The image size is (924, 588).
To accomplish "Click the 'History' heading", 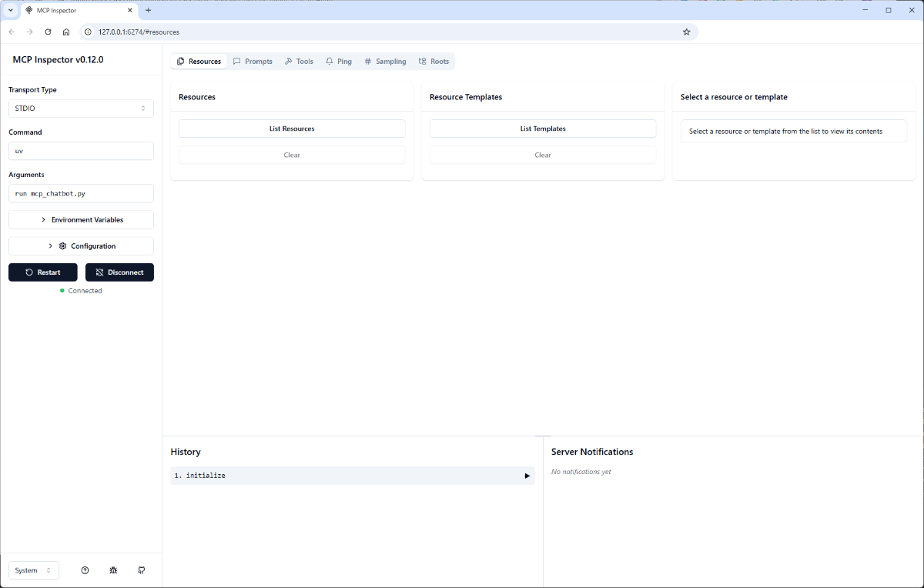I will 186,452.
